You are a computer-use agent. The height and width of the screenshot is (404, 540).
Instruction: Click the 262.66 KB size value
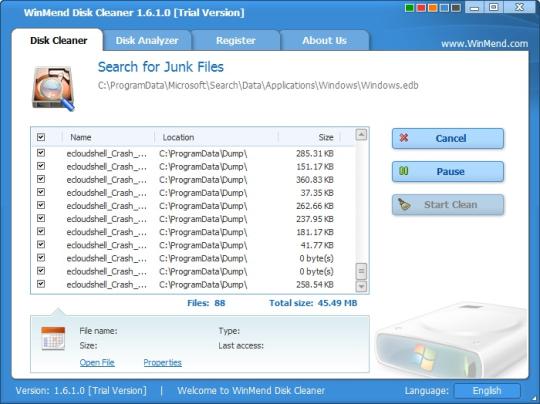(x=315, y=206)
